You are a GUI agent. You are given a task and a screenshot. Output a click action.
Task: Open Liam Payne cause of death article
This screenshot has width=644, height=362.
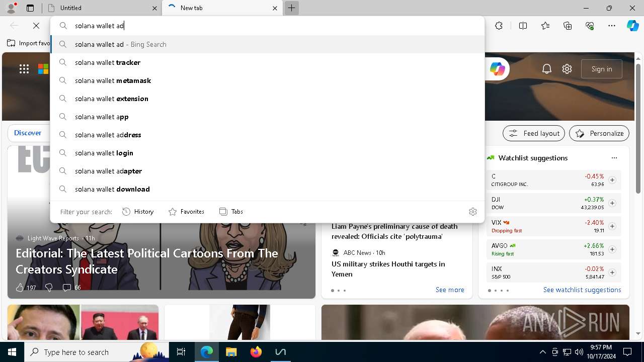click(394, 231)
